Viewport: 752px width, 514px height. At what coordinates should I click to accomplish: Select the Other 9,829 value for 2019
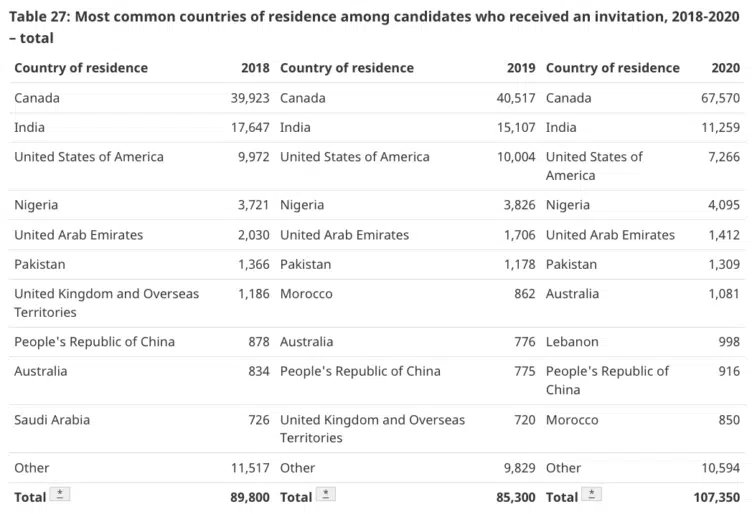pyautogui.click(x=519, y=467)
